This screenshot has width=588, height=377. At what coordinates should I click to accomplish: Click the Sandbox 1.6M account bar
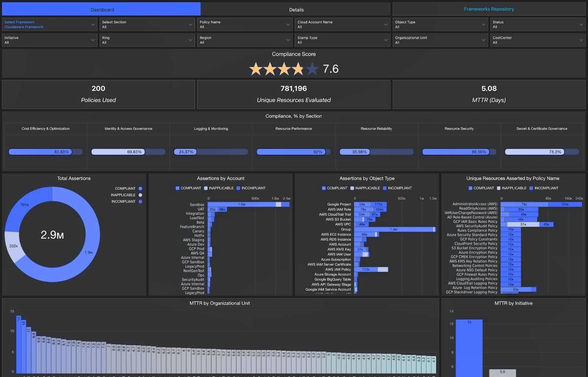(241, 204)
